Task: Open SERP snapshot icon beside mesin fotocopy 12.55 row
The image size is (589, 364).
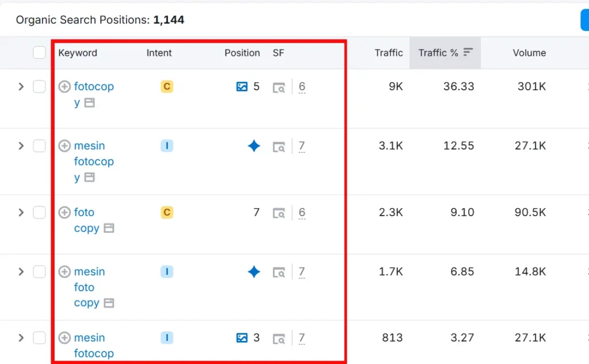Action: 89,177
